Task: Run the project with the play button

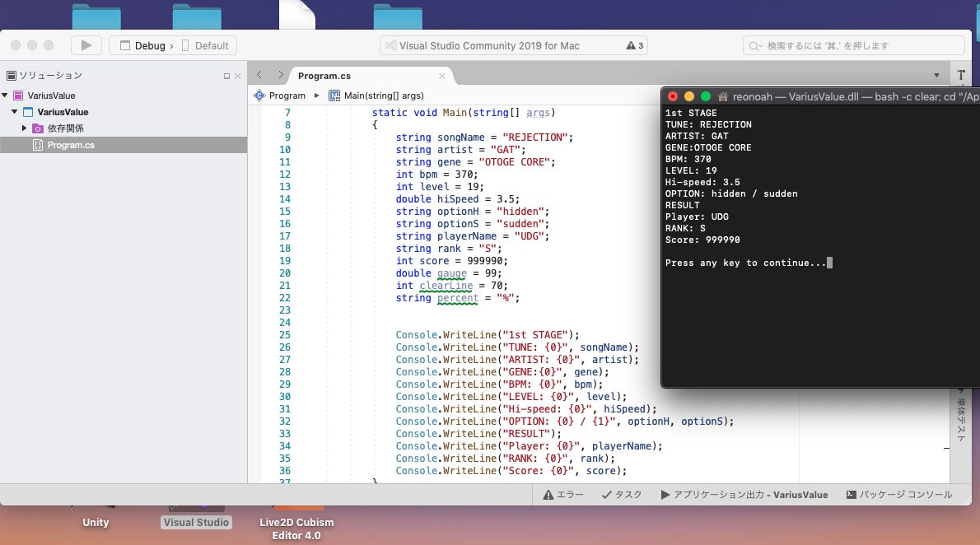Action: coord(86,45)
